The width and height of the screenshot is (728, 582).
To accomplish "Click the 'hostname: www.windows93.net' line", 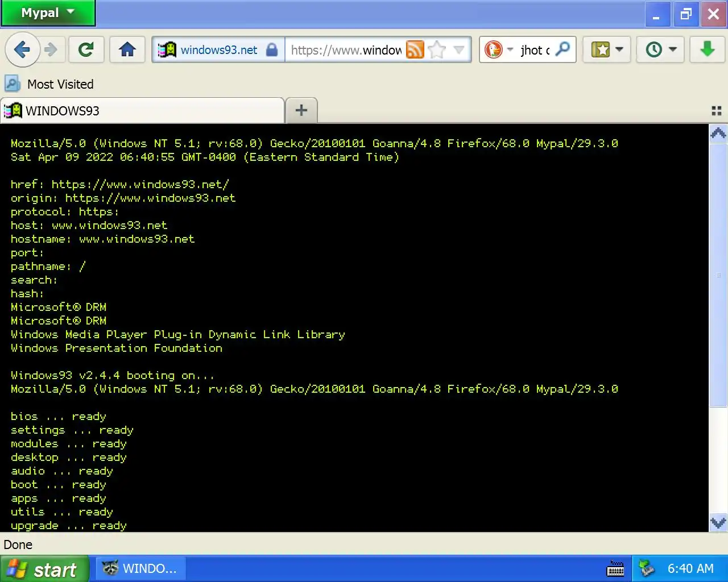I will point(103,239).
